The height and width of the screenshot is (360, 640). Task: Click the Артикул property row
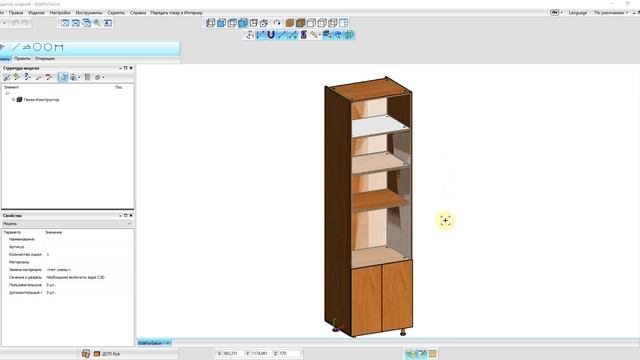coord(67,247)
